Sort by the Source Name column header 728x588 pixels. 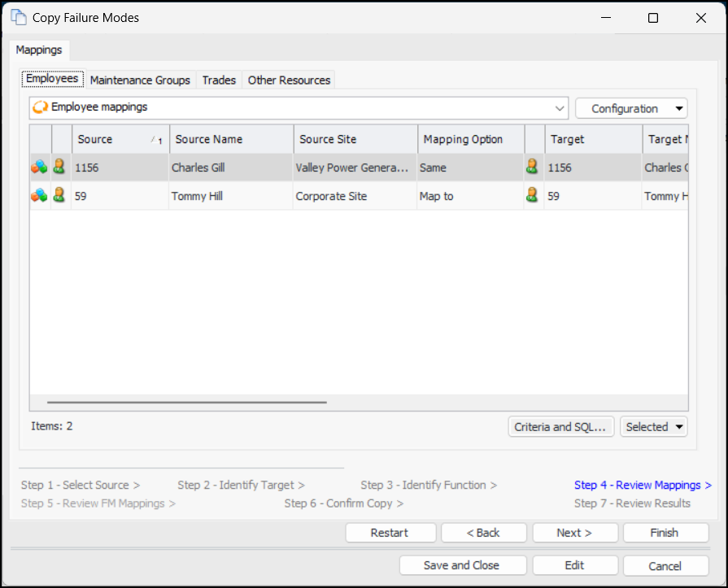[230, 139]
